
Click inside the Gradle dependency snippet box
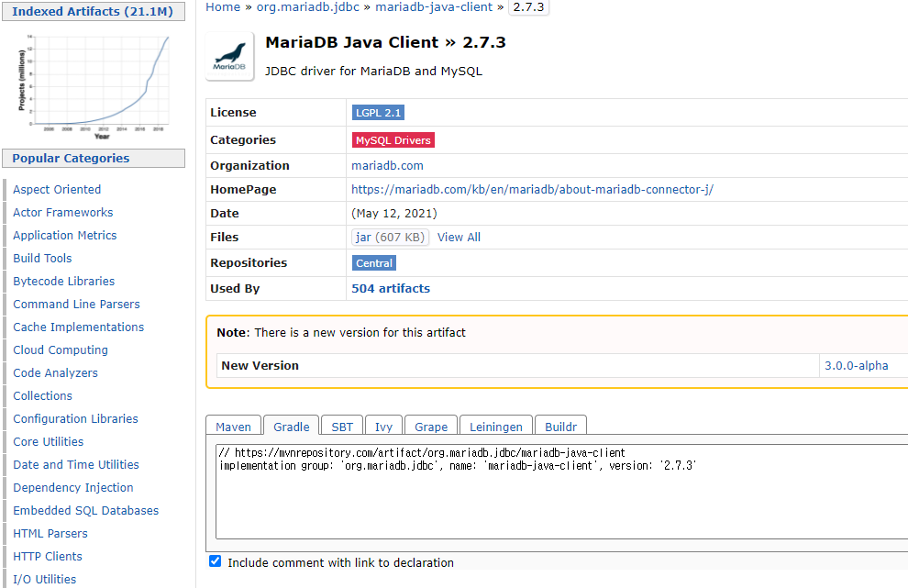pos(561,492)
